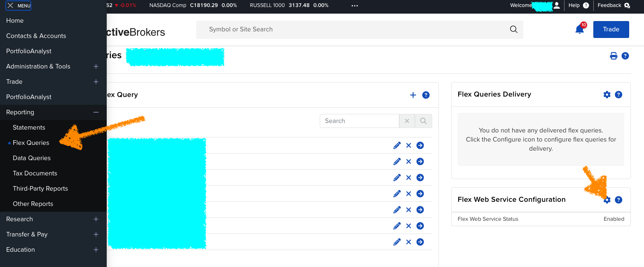Open the notifications bell icon
644x267 pixels.
[580, 29]
